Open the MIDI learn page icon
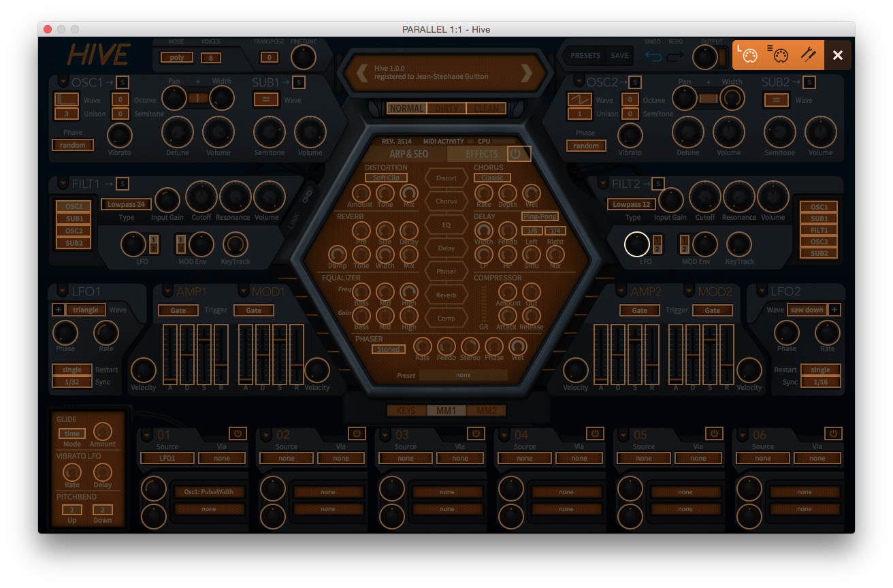893x588 pixels. [748, 55]
